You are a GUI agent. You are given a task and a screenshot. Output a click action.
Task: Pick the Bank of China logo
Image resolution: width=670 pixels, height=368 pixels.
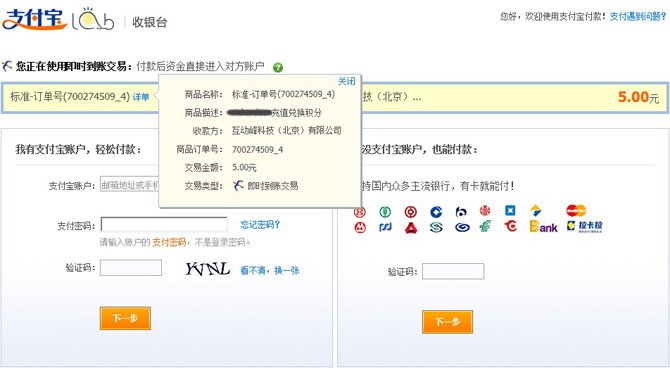point(411,212)
